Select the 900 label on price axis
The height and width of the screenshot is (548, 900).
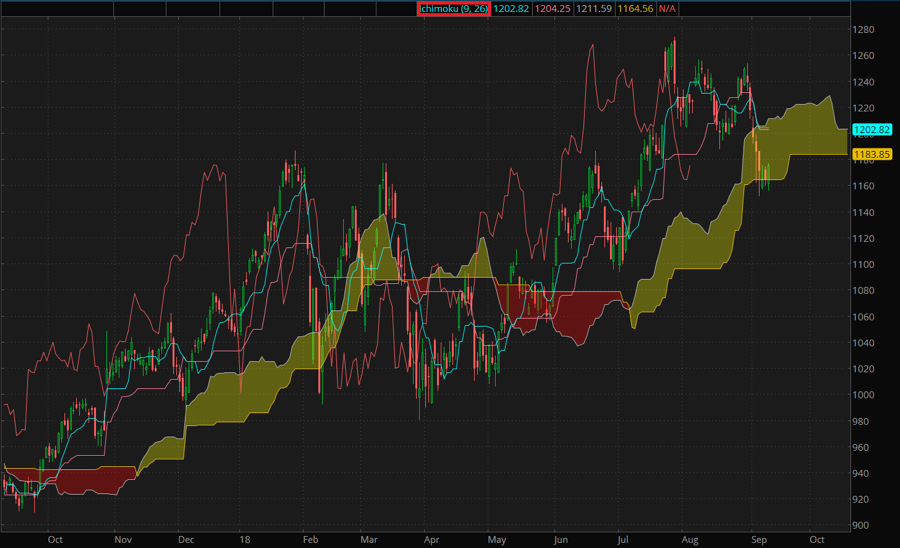pyautogui.click(x=863, y=525)
